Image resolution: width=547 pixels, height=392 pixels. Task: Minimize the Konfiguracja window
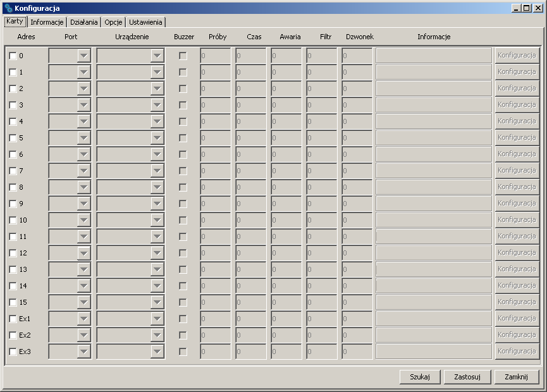pyautogui.click(x=516, y=8)
